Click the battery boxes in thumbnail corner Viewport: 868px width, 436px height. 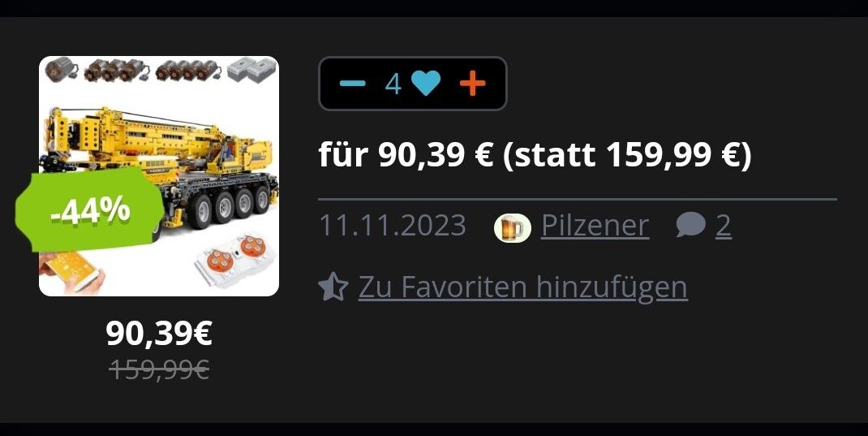(251, 71)
